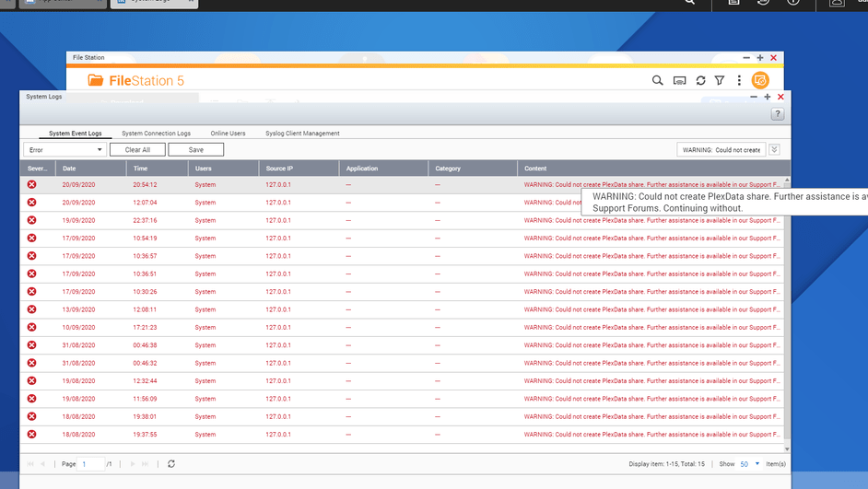Click System user in 22:37:16 row
The height and width of the screenshot is (489, 868).
pos(205,220)
